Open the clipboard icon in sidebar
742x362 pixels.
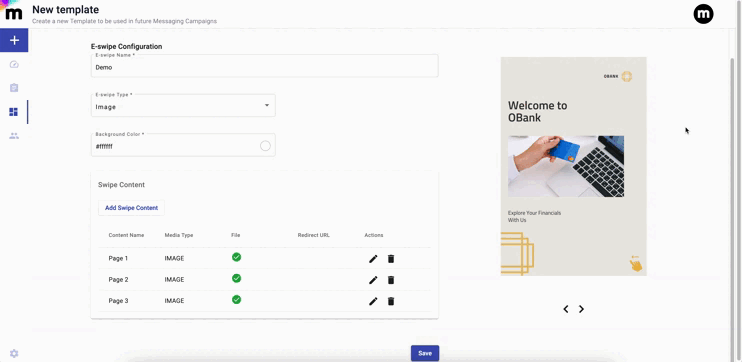coord(14,88)
